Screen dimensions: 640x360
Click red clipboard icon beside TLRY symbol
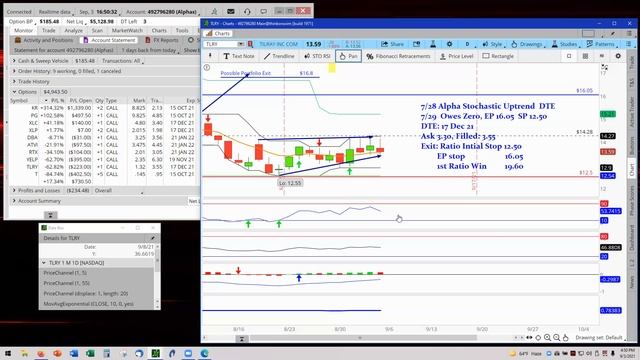(x=250, y=44)
